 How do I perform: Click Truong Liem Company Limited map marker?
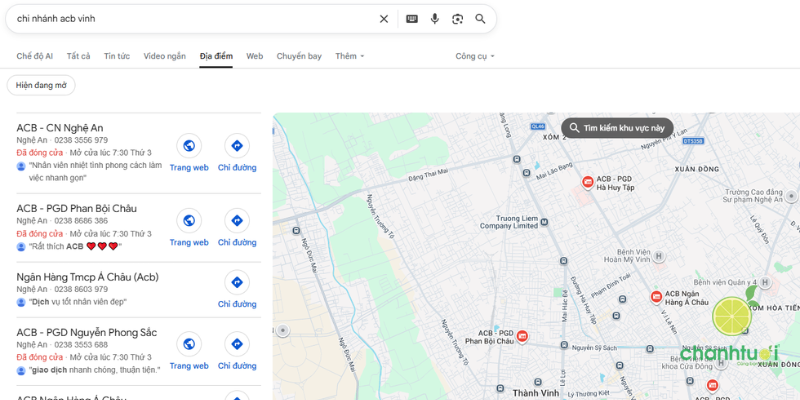pyautogui.click(x=544, y=222)
